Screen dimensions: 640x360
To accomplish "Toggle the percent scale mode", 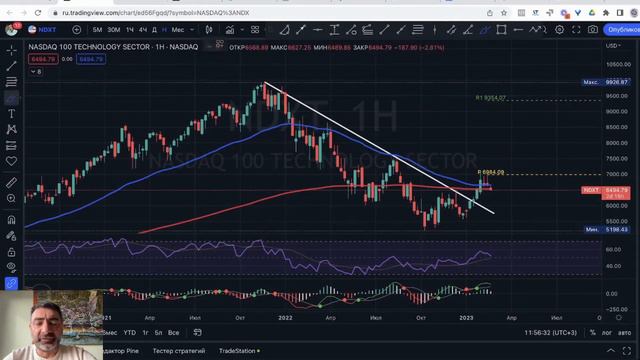I will (x=593, y=333).
